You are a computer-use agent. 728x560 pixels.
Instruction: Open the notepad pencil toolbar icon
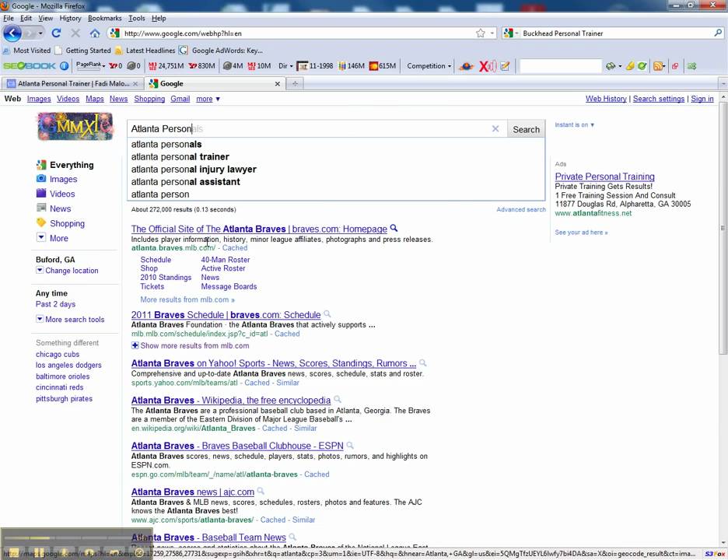point(505,66)
